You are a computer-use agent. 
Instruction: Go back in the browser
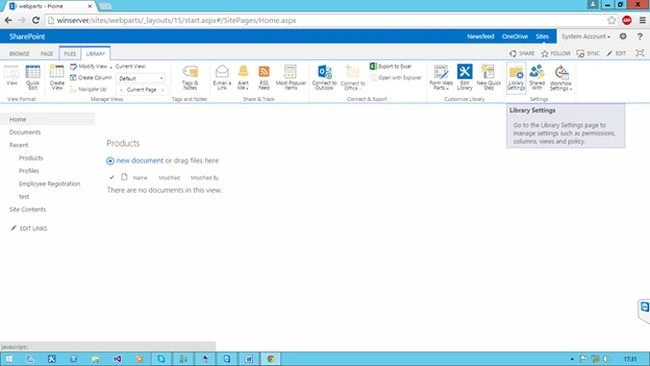(x=8, y=20)
